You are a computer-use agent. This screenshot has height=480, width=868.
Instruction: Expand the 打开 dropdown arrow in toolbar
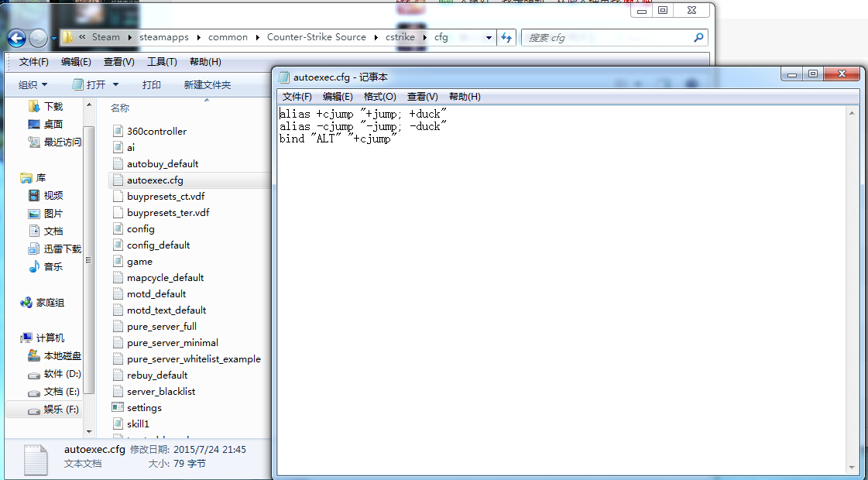(116, 84)
